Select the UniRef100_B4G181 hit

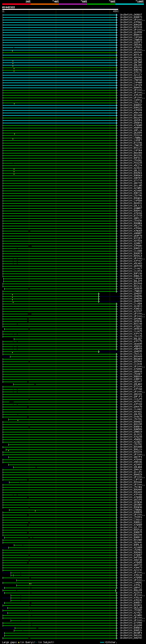click(x=131, y=636)
